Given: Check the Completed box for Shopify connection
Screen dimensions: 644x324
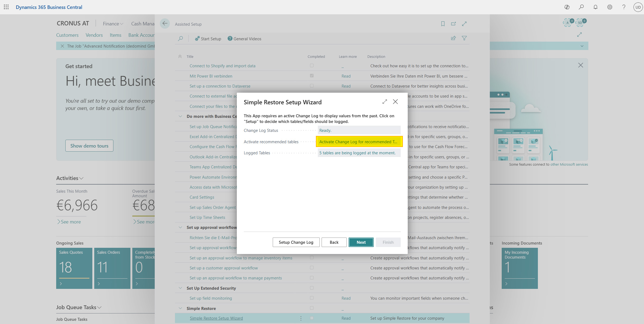Looking at the screenshot, I should click(312, 65).
